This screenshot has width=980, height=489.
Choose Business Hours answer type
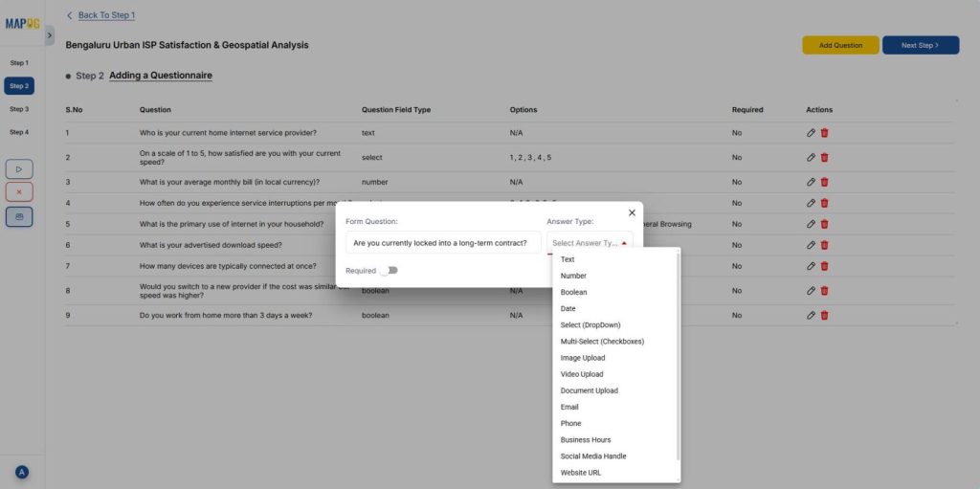point(615,439)
